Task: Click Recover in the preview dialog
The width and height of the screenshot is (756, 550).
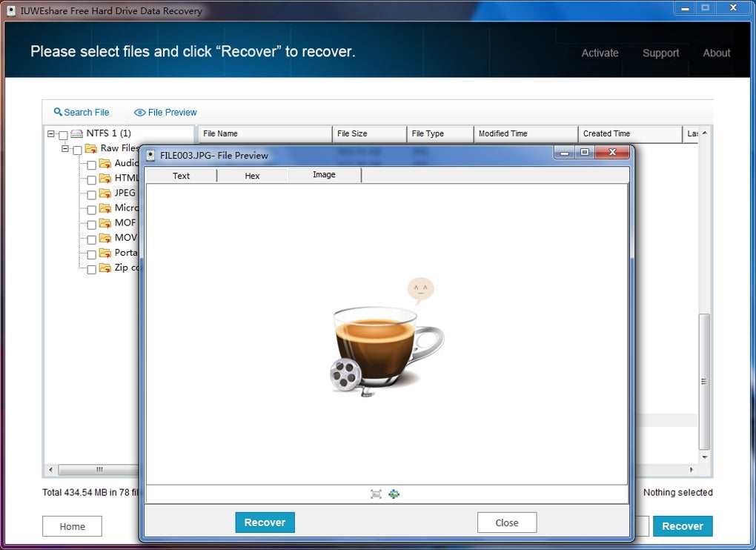Action: 265,523
